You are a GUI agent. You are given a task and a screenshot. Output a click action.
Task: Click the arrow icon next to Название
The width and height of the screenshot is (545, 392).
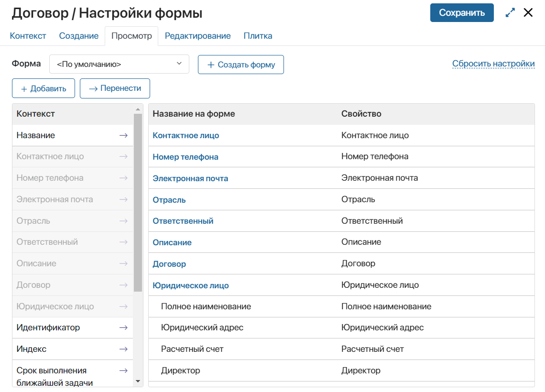click(x=123, y=136)
